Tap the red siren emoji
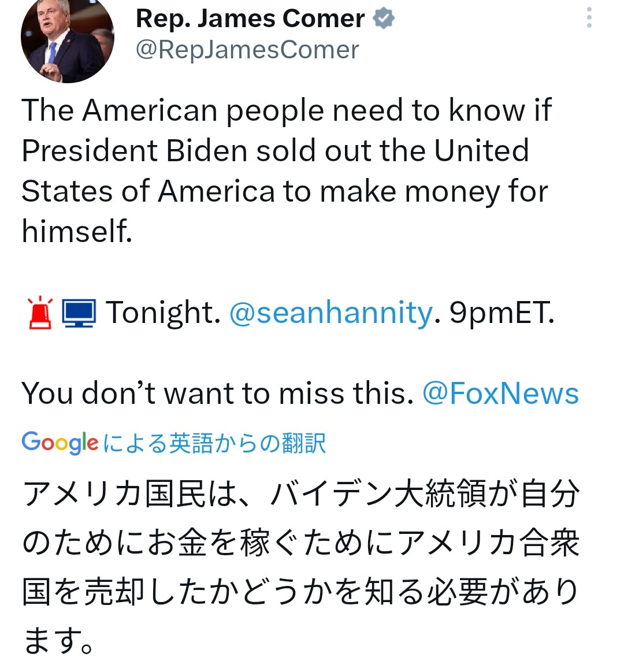Image resolution: width=624 pixels, height=672 pixels. pyautogui.click(x=40, y=313)
